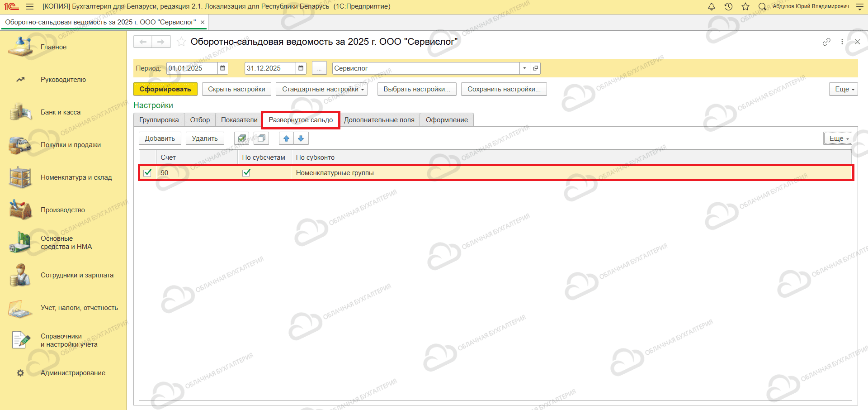
Task: Toggle the checkbox for account 90 row
Action: [147, 172]
